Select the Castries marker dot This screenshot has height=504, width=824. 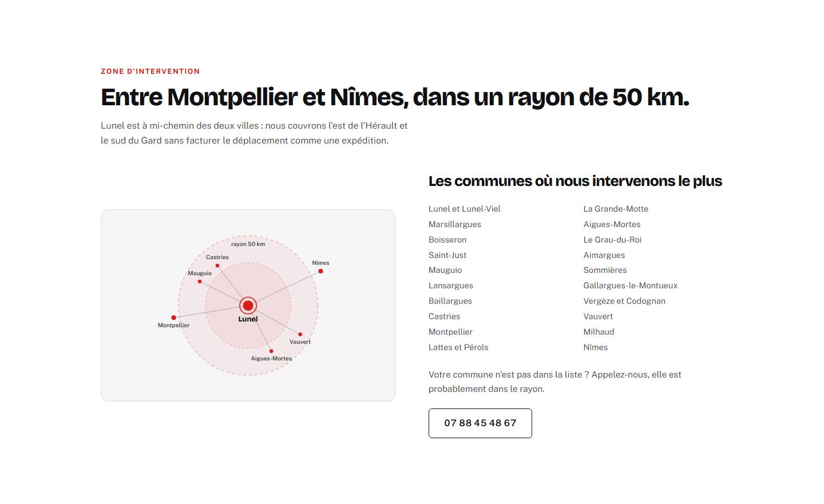click(x=217, y=265)
